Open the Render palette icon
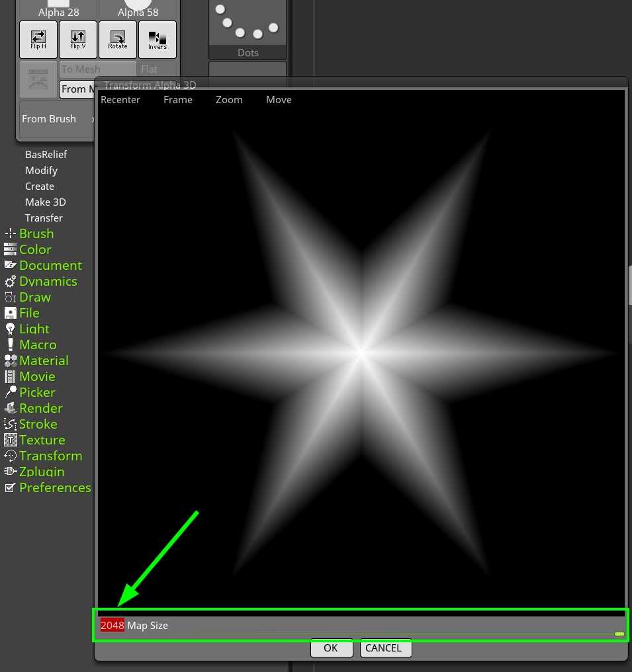This screenshot has width=632, height=672. pos(11,408)
